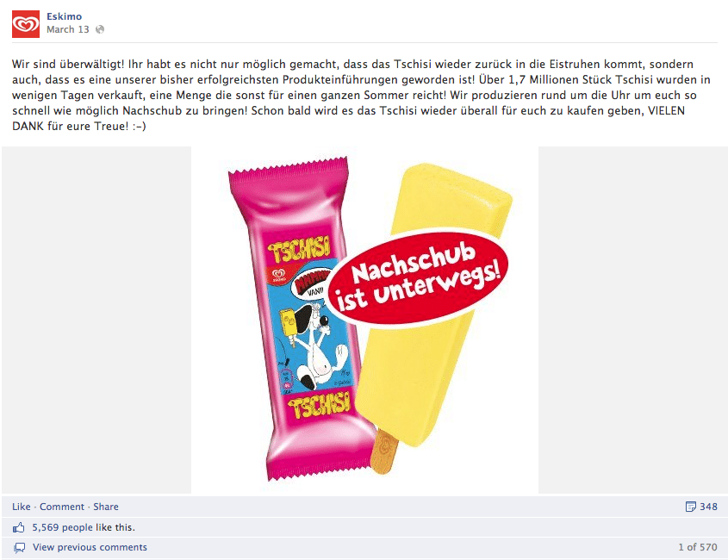The image size is (728, 560).
Task: Share the Tschisi post
Action: pyautogui.click(x=106, y=507)
